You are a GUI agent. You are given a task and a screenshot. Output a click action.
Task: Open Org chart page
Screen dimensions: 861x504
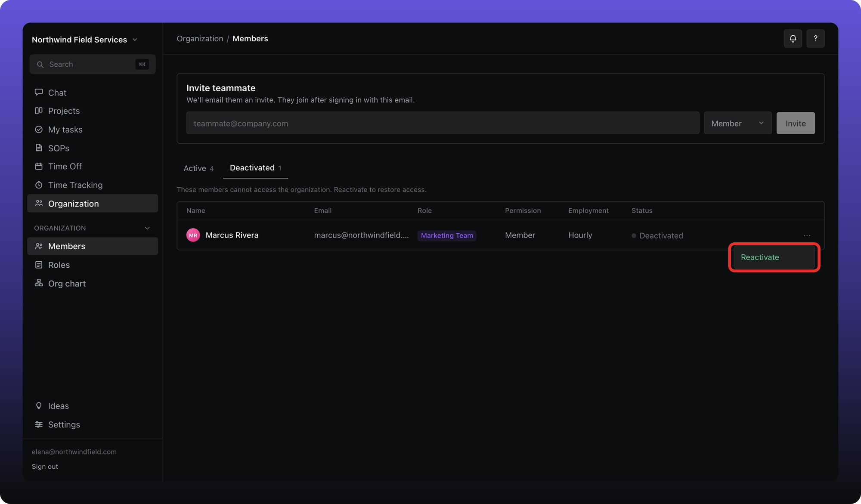pos(93,284)
